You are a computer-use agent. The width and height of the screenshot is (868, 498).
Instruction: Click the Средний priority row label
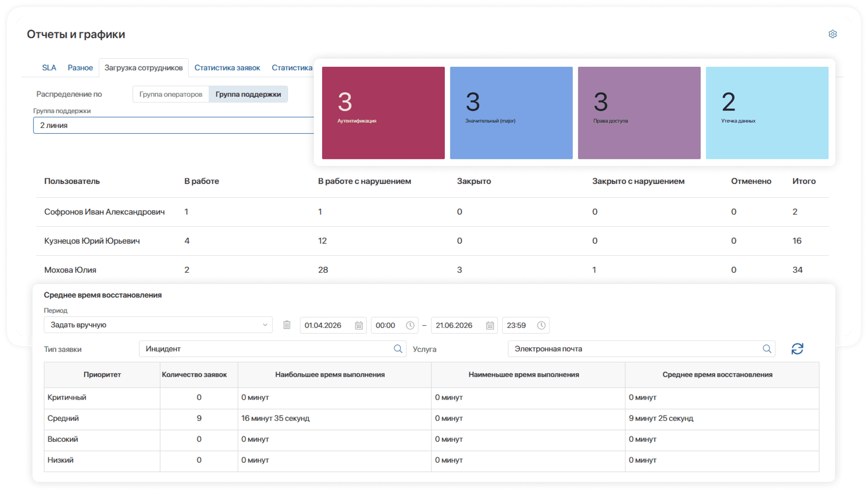[63, 418]
